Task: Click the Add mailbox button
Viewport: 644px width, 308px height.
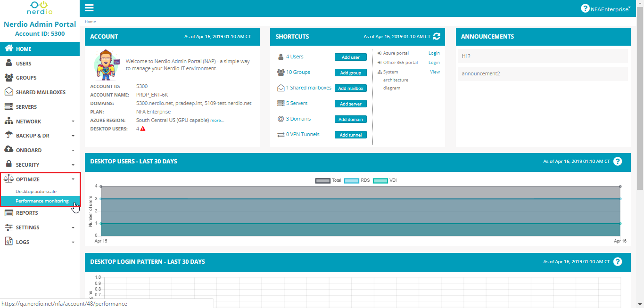Action: 351,88
